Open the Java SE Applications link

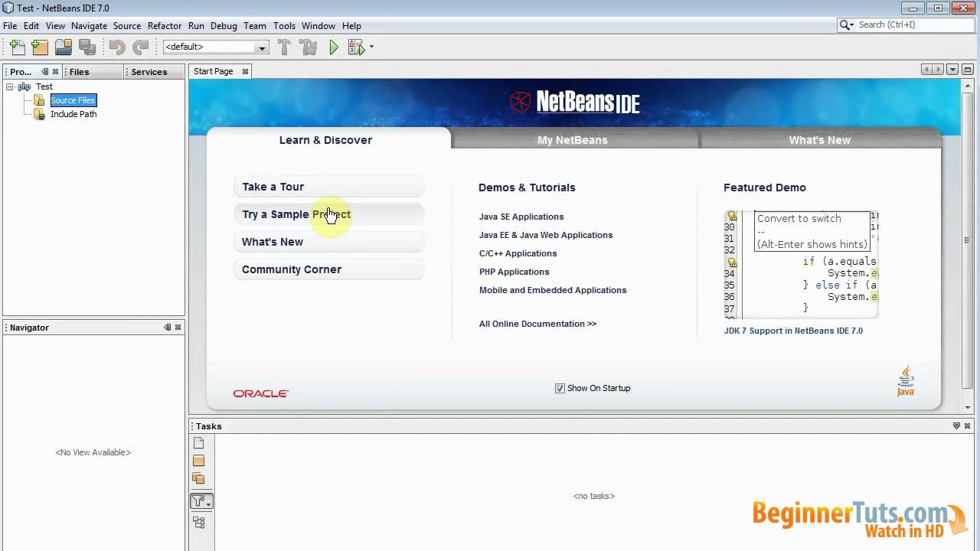[x=521, y=217]
